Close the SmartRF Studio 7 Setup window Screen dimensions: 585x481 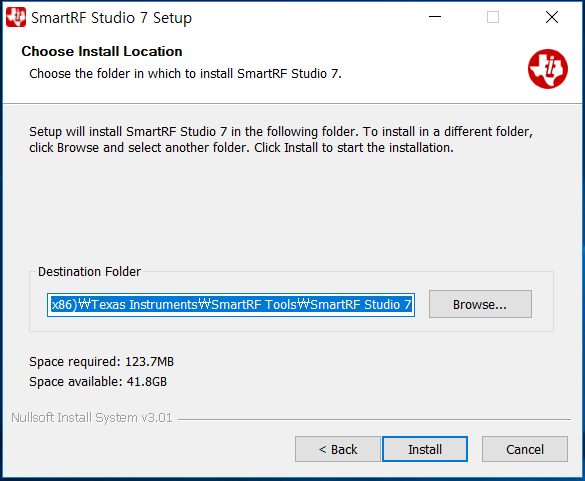(x=551, y=17)
